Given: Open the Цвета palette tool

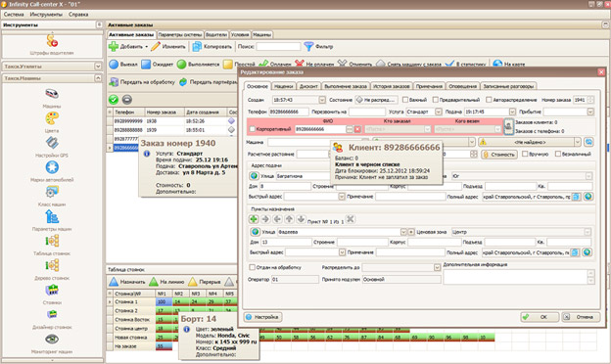Looking at the screenshot, I should (52, 122).
